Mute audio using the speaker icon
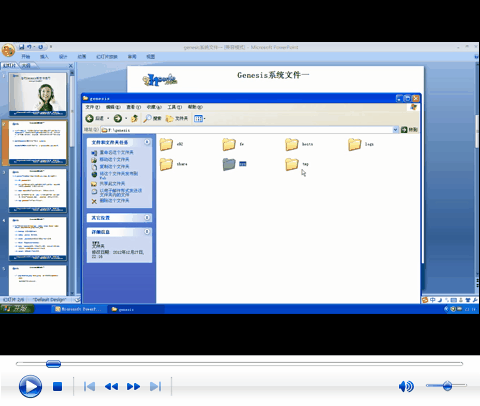This screenshot has width=480, height=406. [x=406, y=386]
